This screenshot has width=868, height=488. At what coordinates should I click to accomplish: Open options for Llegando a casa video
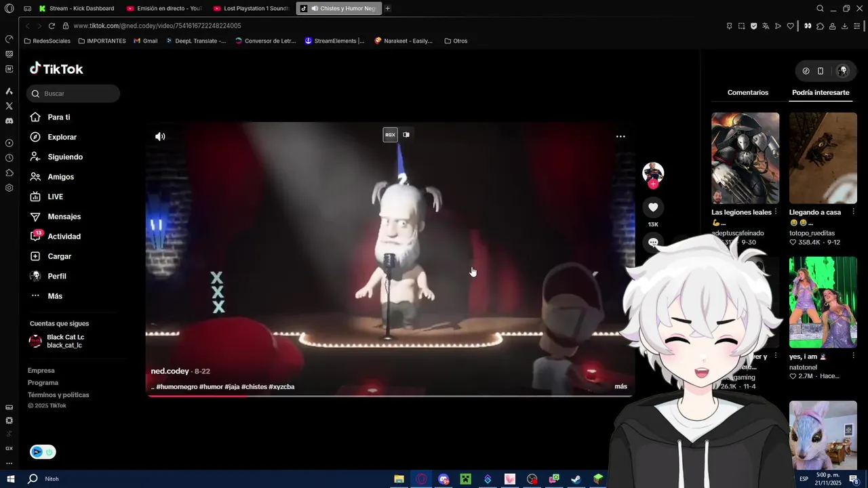pyautogui.click(x=853, y=212)
